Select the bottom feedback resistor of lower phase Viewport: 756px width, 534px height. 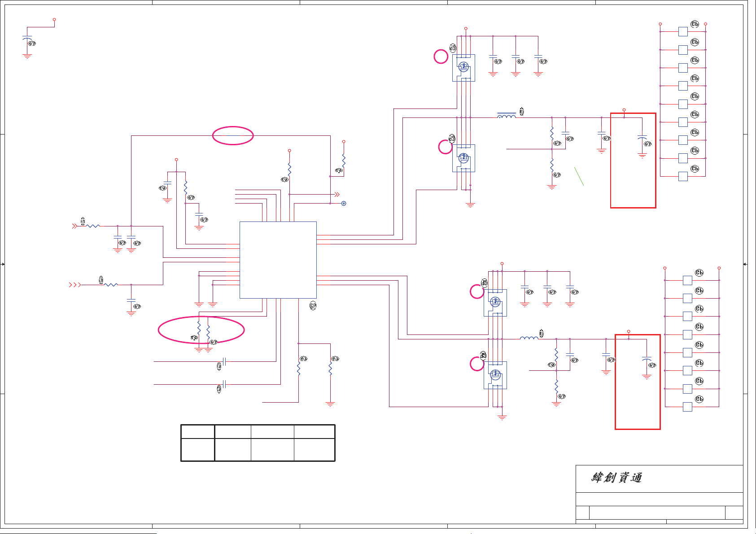coord(556,386)
